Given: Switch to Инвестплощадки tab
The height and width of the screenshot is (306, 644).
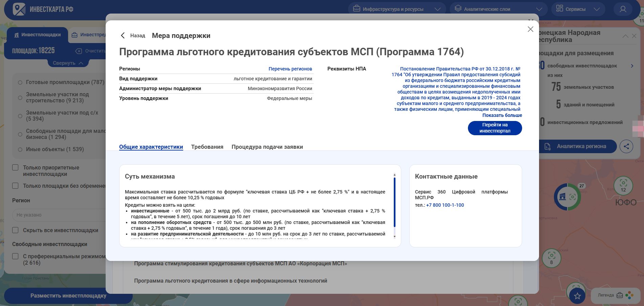Looking at the screenshot, I should 37,35.
